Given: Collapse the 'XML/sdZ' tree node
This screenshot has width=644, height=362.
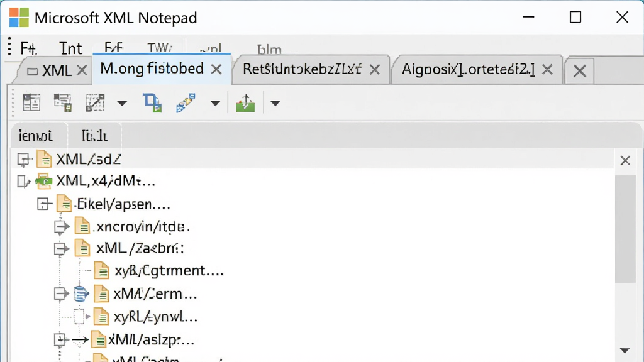Looking at the screenshot, I should 25,160.
